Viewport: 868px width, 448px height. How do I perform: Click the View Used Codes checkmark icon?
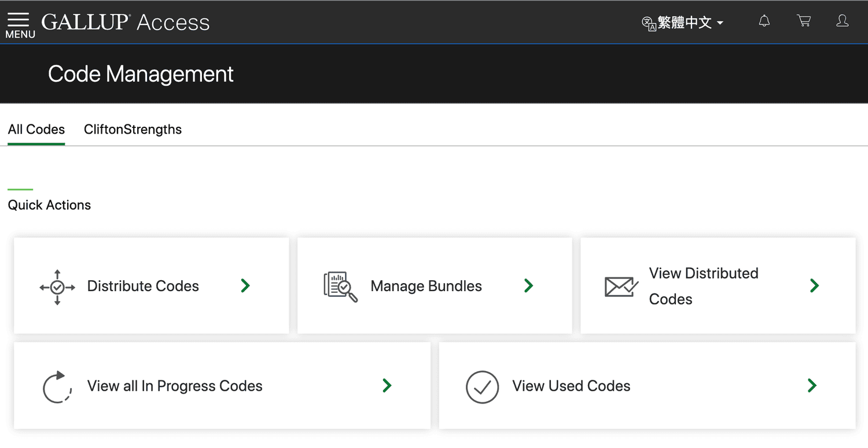(x=482, y=387)
